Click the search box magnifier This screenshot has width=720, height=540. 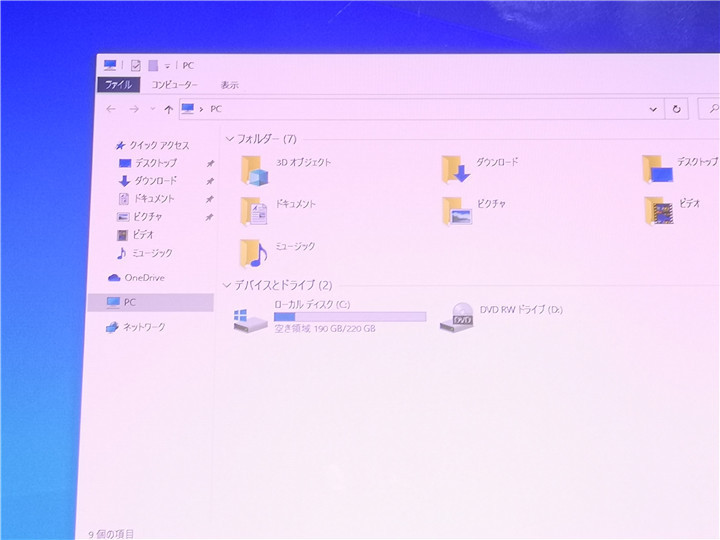pyautogui.click(x=713, y=109)
